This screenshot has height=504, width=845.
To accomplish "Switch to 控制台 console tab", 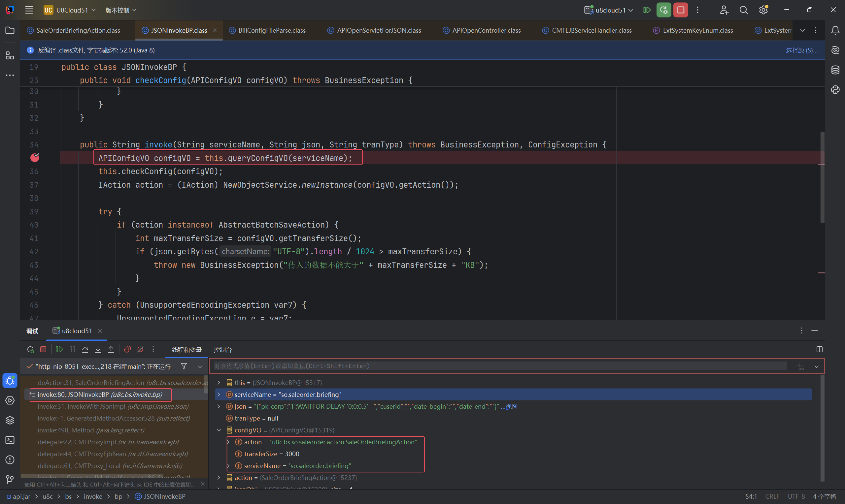I will point(222,350).
